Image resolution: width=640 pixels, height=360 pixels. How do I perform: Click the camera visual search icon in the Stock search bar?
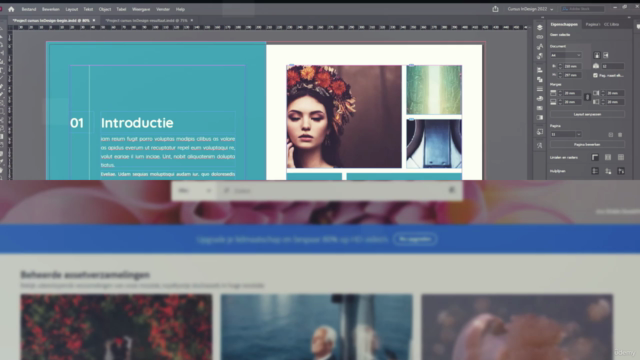click(x=451, y=190)
